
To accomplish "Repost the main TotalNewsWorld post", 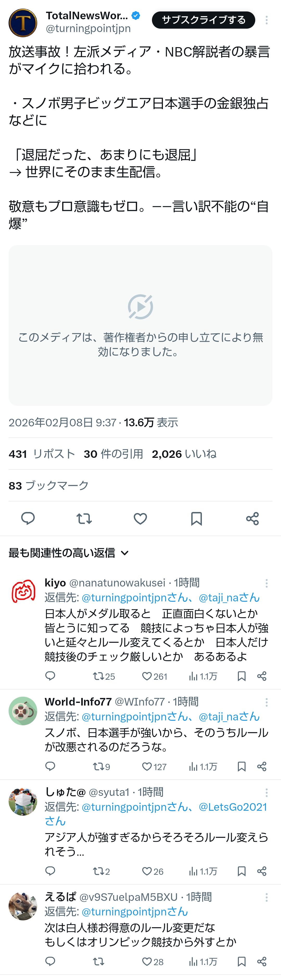I will [84, 519].
